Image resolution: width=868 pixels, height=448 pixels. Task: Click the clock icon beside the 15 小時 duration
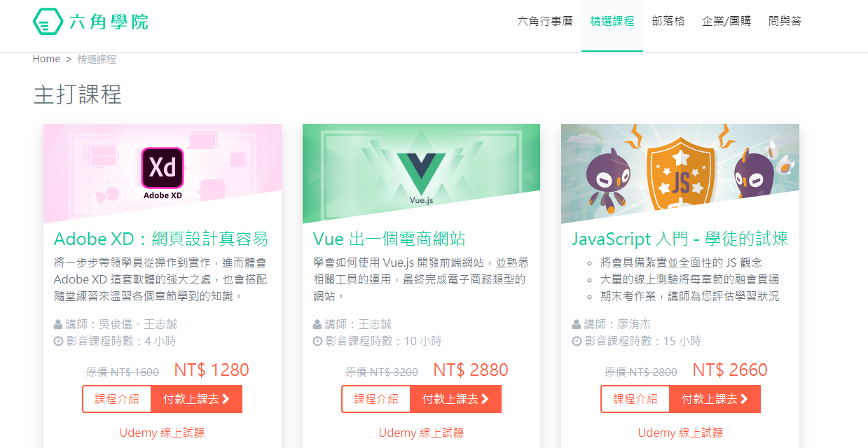[x=577, y=341]
